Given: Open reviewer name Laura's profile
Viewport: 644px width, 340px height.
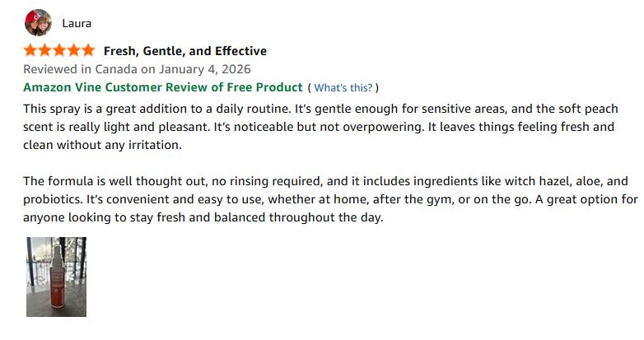Looking at the screenshot, I should coord(77,23).
